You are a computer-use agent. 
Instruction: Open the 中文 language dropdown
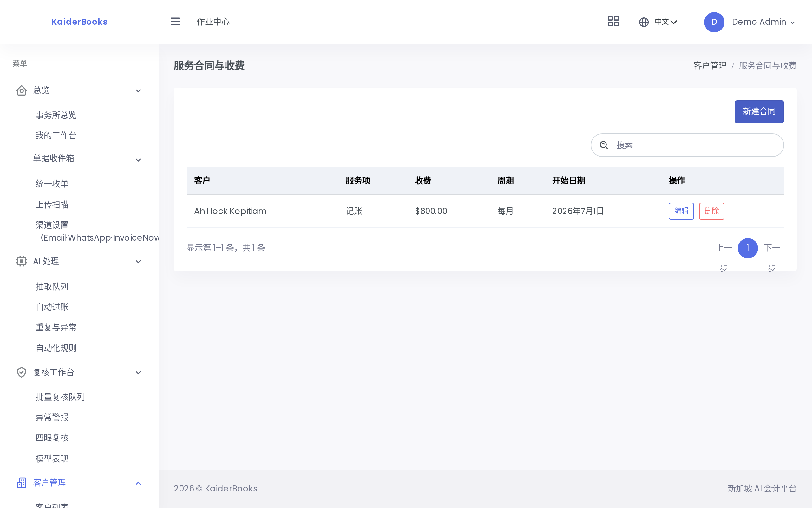(x=666, y=22)
